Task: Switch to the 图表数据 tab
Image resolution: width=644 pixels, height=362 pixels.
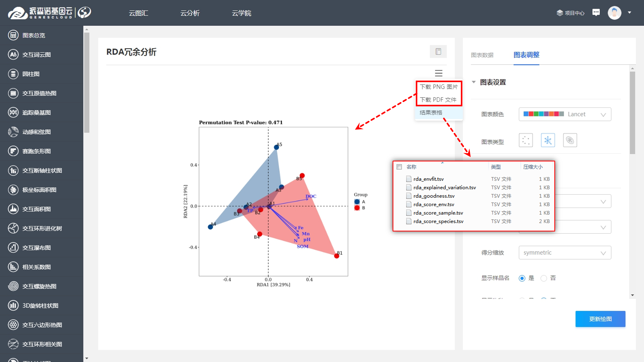Action: [482, 55]
